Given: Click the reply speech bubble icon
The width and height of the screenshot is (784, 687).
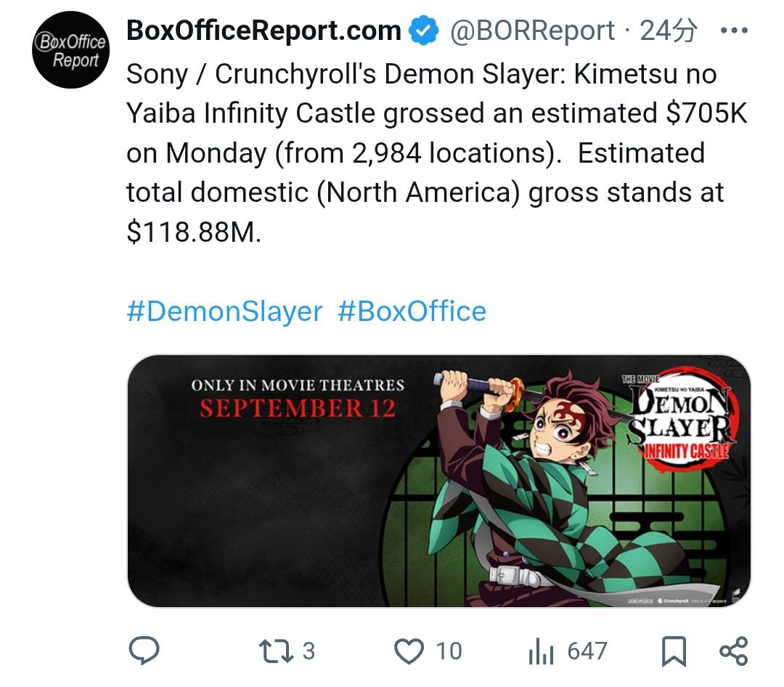Looking at the screenshot, I should coord(144,651).
